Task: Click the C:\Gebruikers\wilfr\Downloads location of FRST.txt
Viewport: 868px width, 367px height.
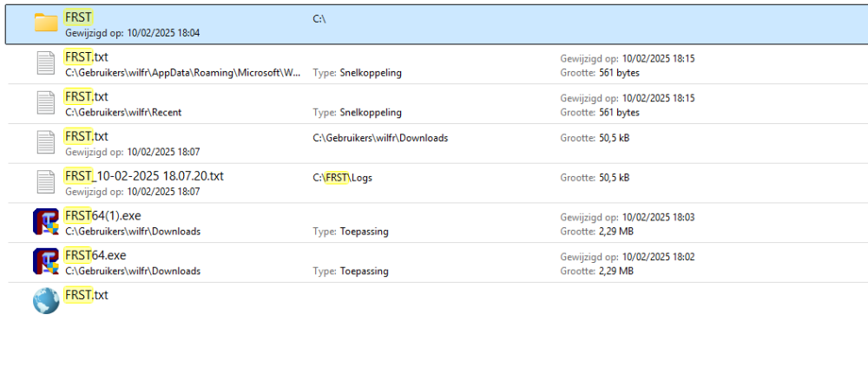Action: pos(380,138)
